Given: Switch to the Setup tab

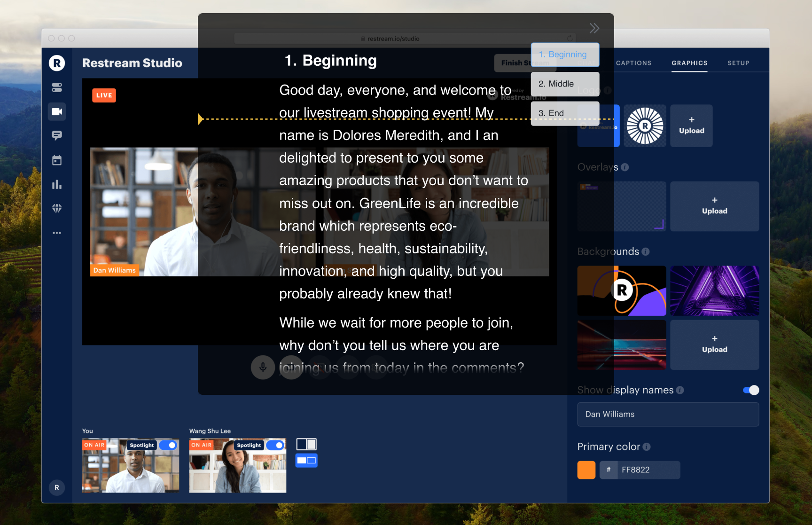Looking at the screenshot, I should tap(738, 63).
